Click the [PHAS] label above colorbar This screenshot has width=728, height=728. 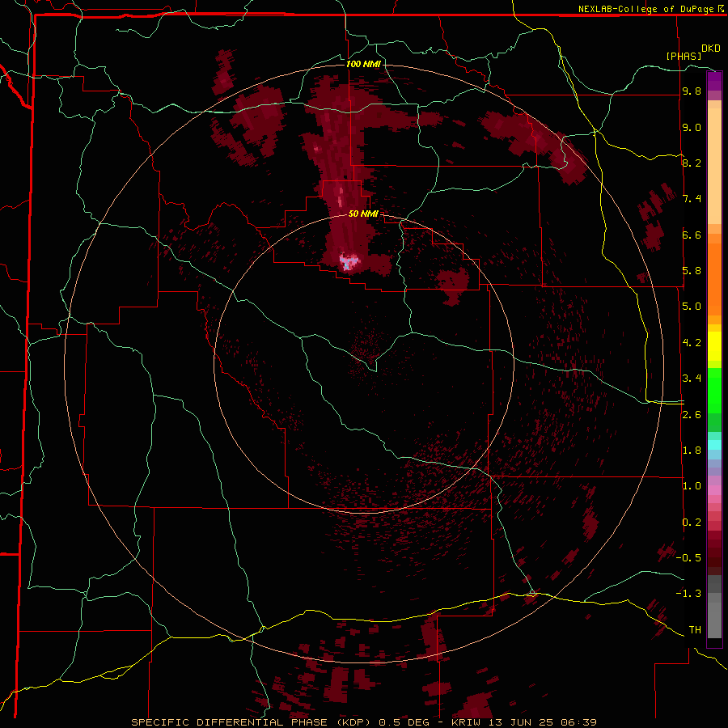coord(684,56)
